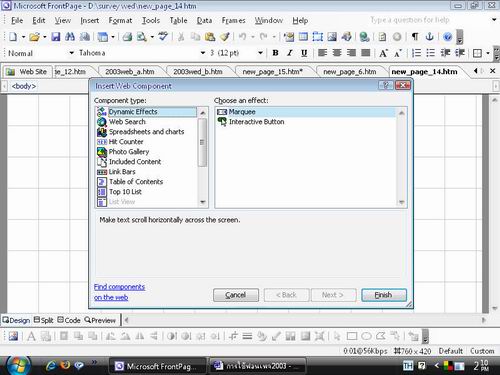Toggle Italic formatting
Screen dimensions: 500x375
[x=290, y=53]
